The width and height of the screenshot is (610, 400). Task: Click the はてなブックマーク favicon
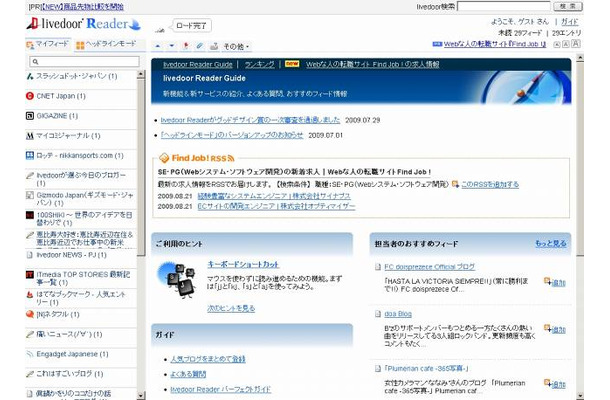pos(30,295)
